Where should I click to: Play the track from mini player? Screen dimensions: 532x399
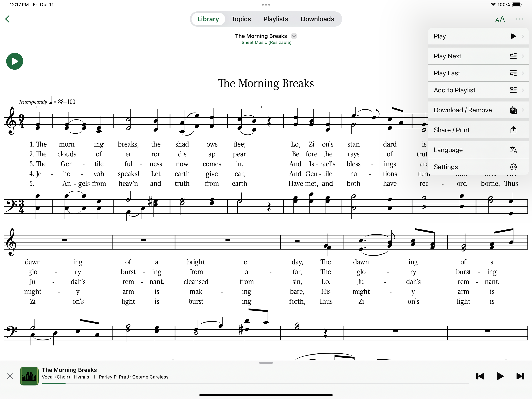coord(500,376)
